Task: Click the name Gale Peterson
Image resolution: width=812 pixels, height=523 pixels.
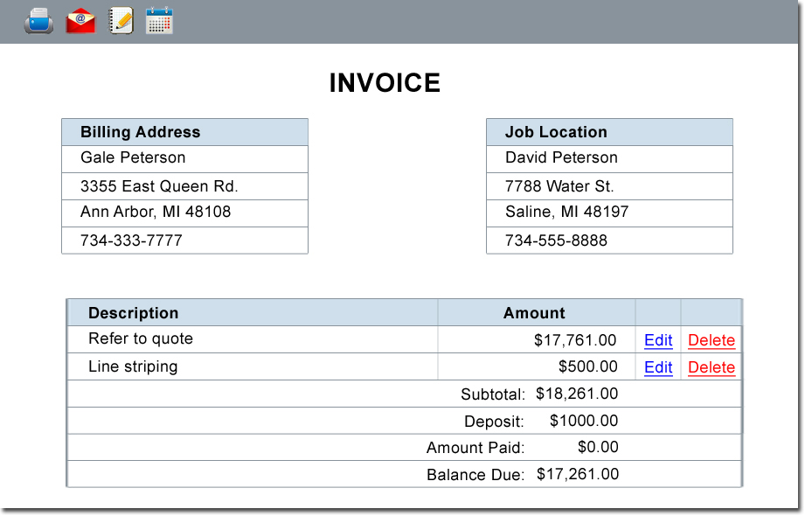Action: tap(133, 157)
